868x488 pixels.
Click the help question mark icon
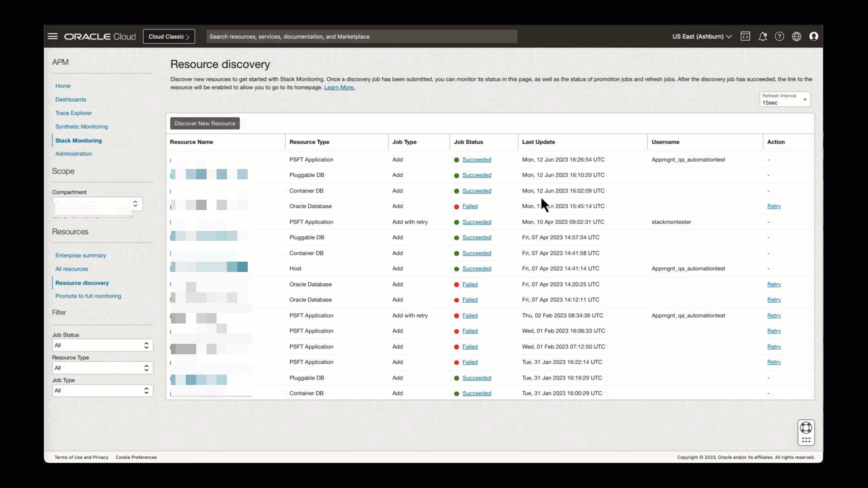tap(779, 36)
